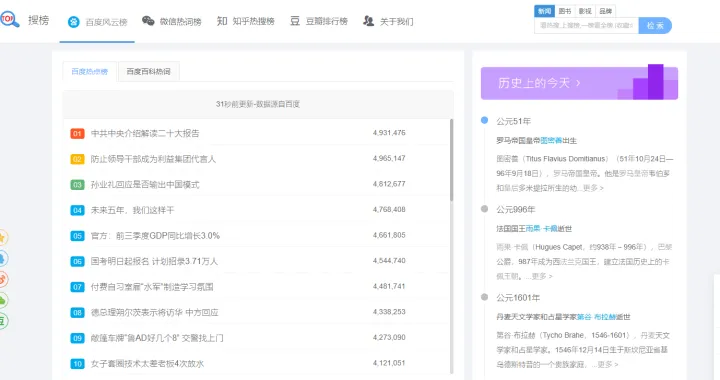Click the green 豆 Douban share icon in the left sidebar
Image resolution: width=720 pixels, height=380 pixels.
click(3, 321)
